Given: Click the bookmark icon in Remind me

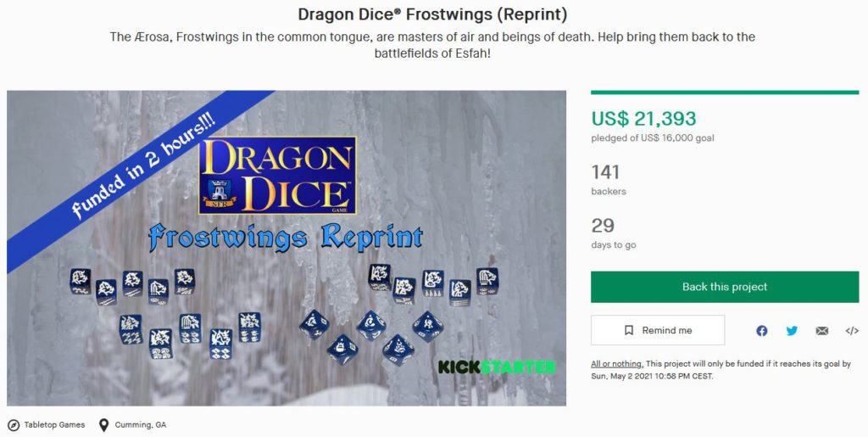Looking at the screenshot, I should pos(628,330).
